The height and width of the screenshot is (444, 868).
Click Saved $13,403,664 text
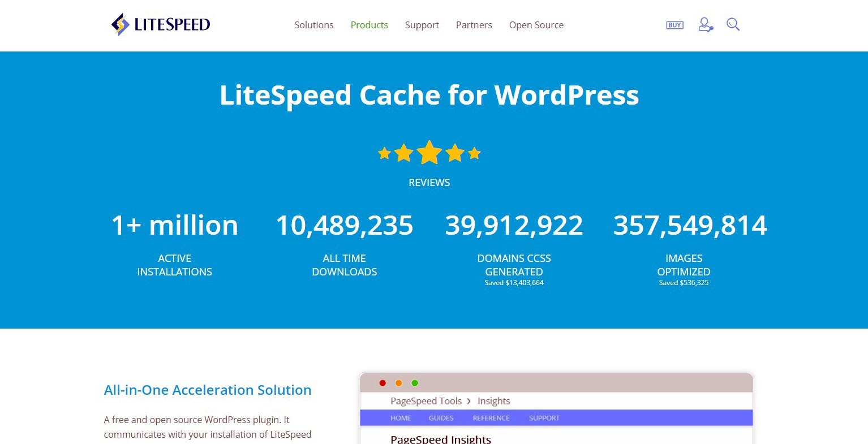514,283
